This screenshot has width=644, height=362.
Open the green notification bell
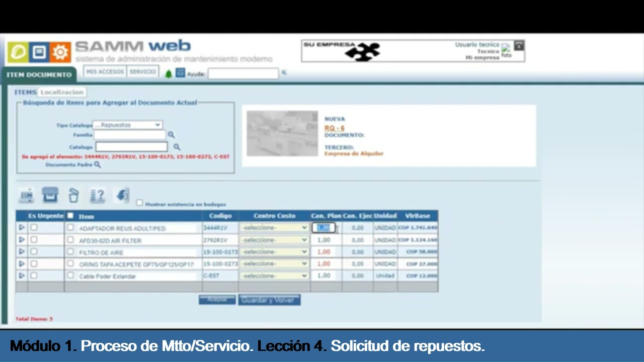click(169, 73)
